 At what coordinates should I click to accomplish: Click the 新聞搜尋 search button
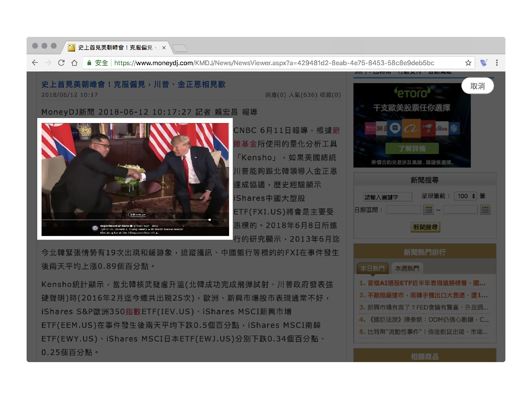pyautogui.click(x=425, y=227)
